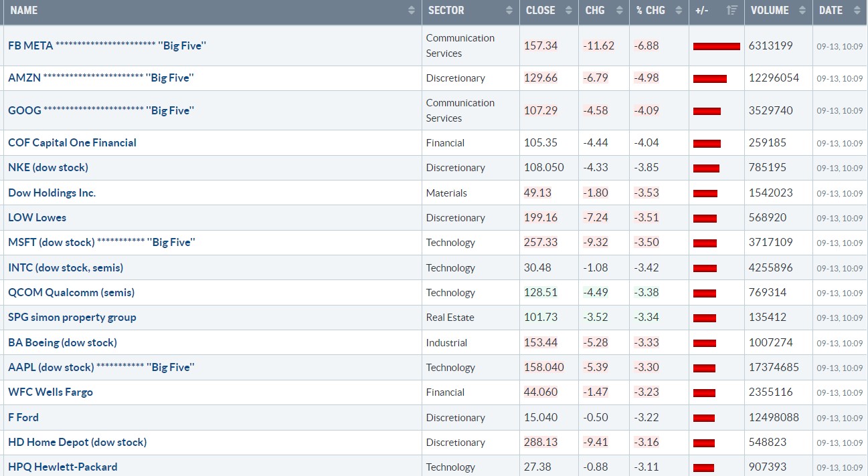
Task: Select SPG simon property group
Action: [x=72, y=317]
